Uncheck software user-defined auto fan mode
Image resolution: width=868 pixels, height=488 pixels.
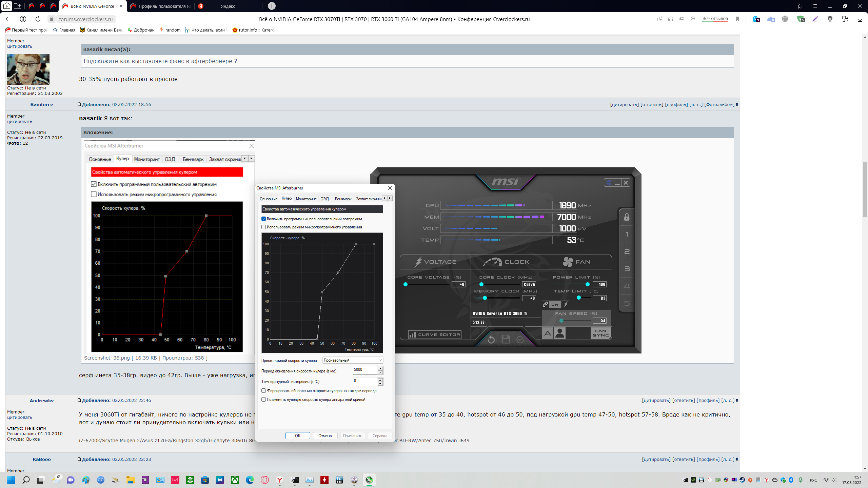(264, 219)
